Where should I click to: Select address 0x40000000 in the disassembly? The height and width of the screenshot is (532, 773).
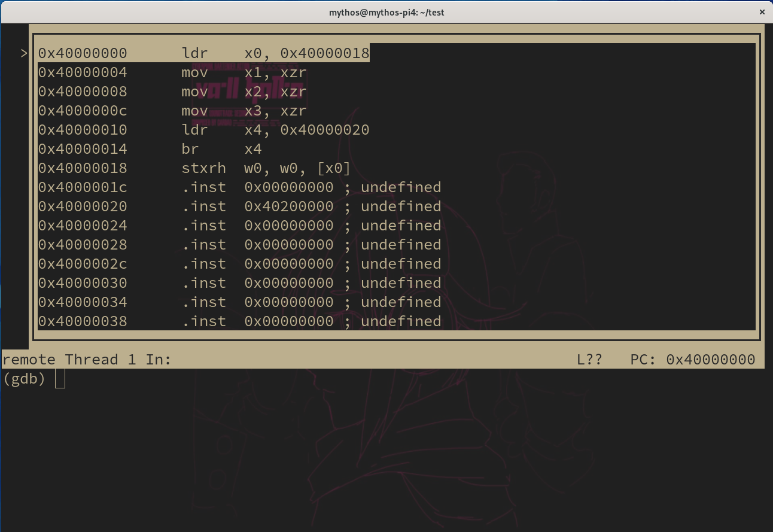[83, 53]
